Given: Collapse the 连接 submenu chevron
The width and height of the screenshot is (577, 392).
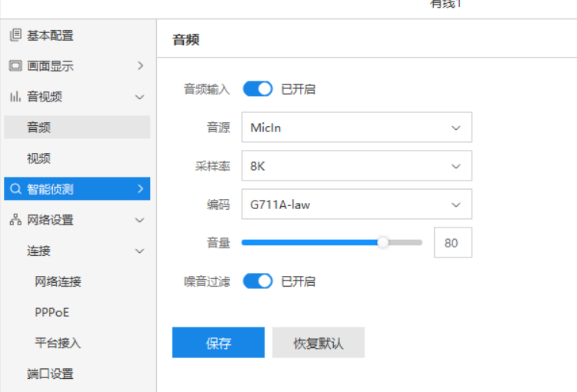Looking at the screenshot, I should (x=140, y=251).
